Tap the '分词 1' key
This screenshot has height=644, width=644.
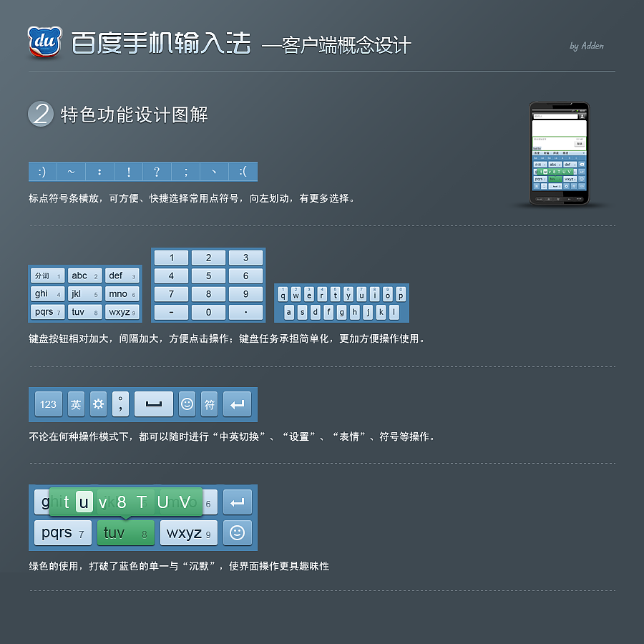(48, 275)
